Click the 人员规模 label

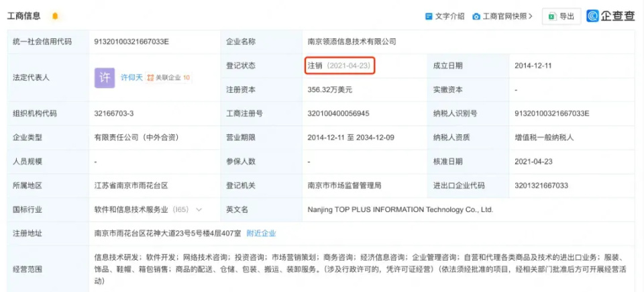(x=28, y=162)
